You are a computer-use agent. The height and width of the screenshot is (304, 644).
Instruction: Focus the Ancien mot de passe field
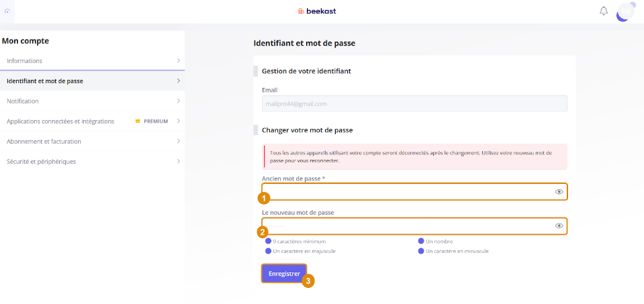pos(415,191)
